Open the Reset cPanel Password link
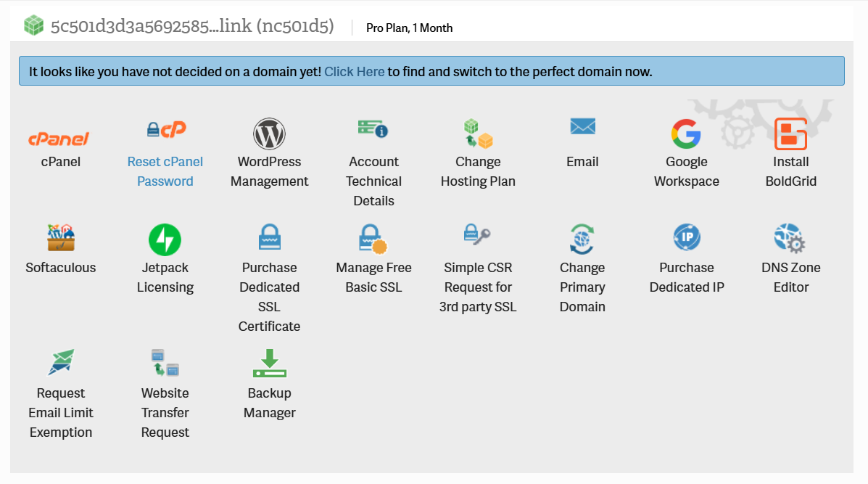Screen dimensions: 868x484 point(165,171)
